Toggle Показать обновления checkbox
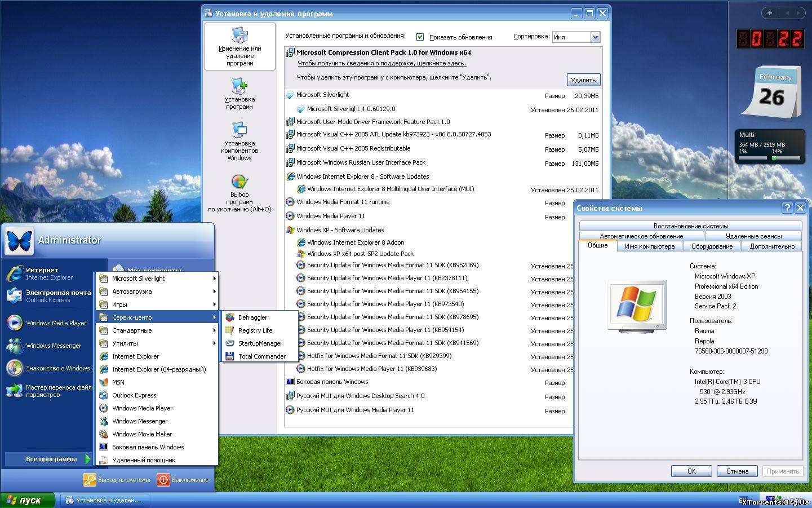 tap(420, 37)
